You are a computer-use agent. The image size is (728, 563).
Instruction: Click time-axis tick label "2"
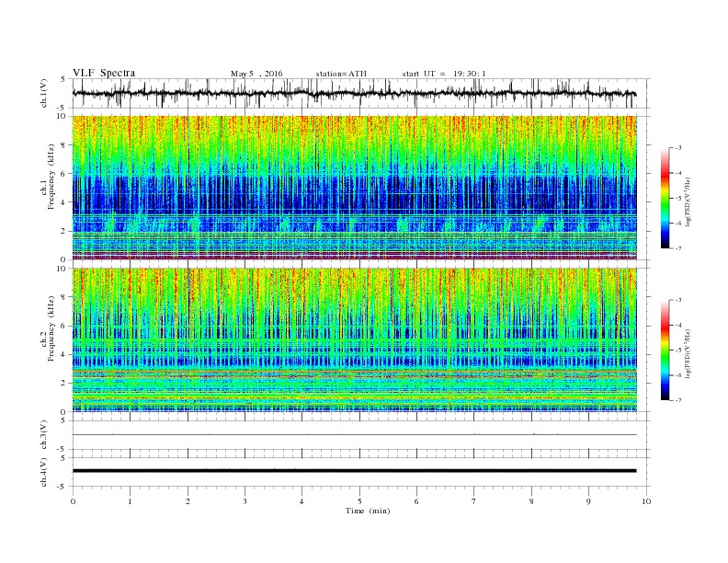pos(188,501)
